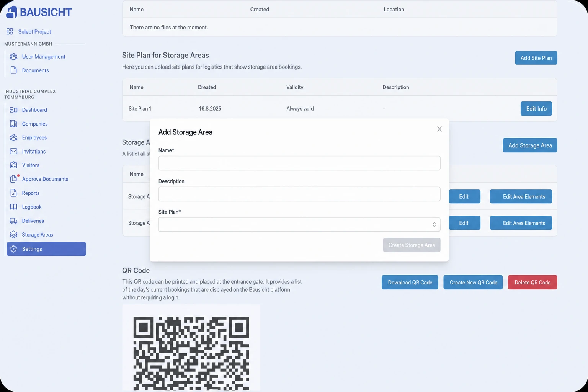This screenshot has height=392, width=588.
Task: Navigate to Dashboard
Action: [34, 110]
